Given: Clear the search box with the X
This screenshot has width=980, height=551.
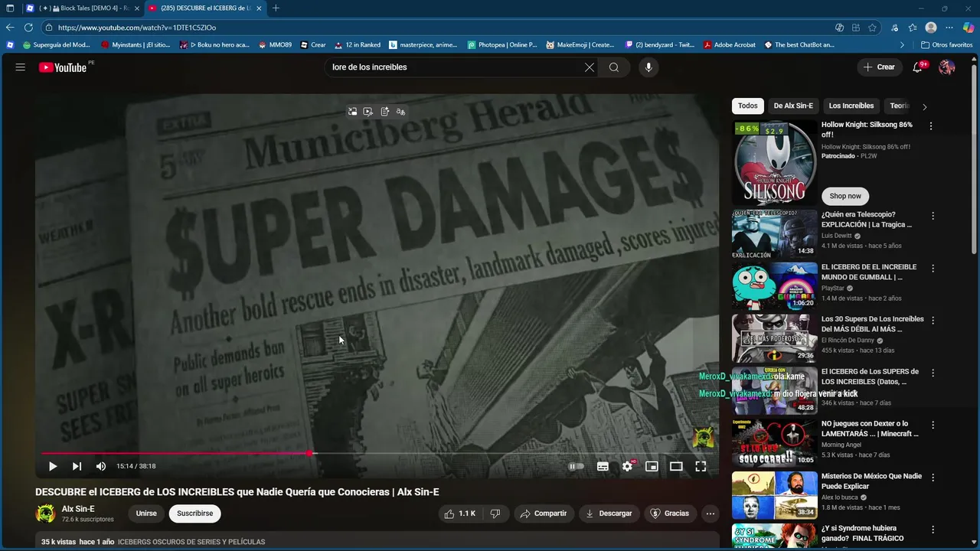Looking at the screenshot, I should click(x=590, y=67).
